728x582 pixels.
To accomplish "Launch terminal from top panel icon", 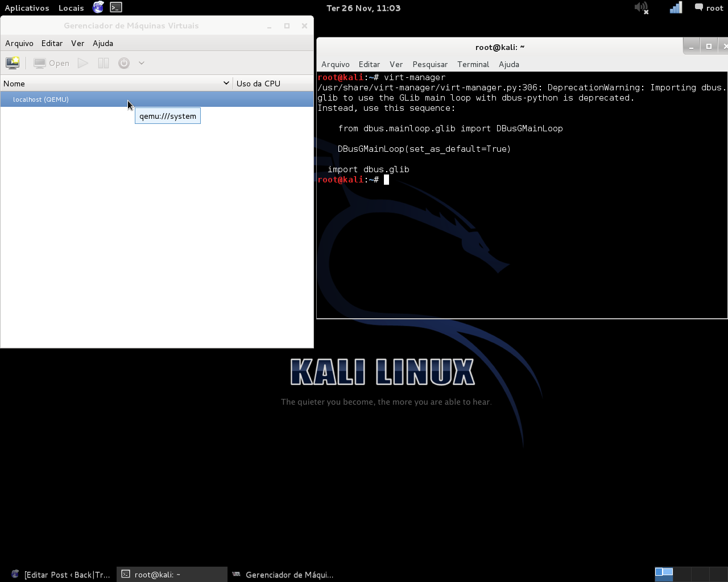I will pos(116,7).
